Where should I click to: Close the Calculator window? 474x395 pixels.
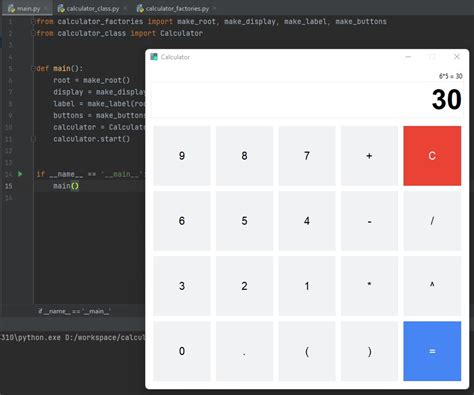coord(457,57)
